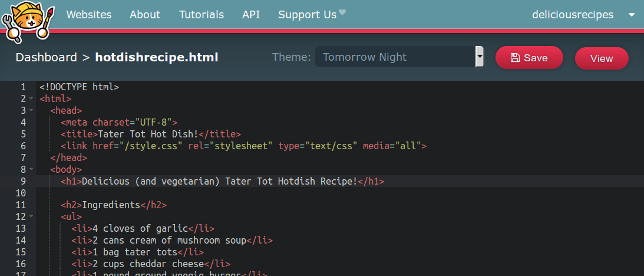Open the Websites menu item

(x=89, y=15)
